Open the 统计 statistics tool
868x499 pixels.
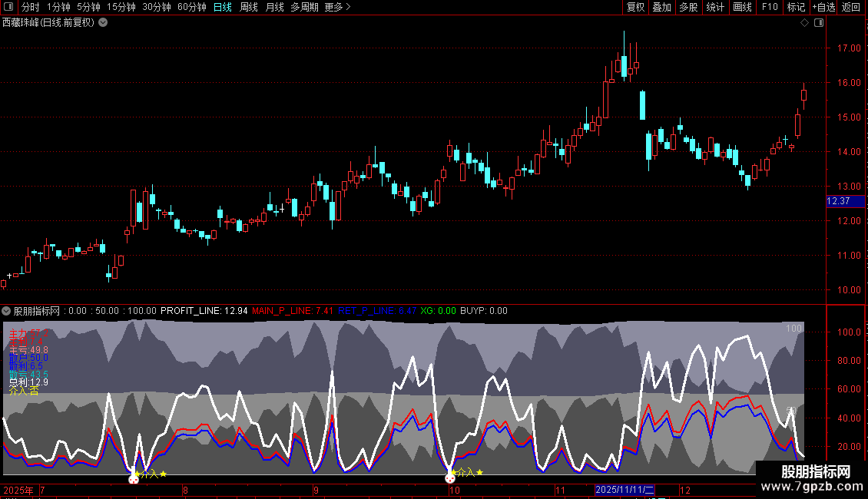[715, 7]
